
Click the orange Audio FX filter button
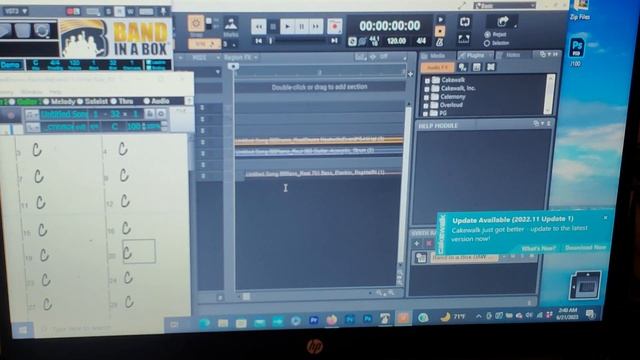click(x=437, y=67)
